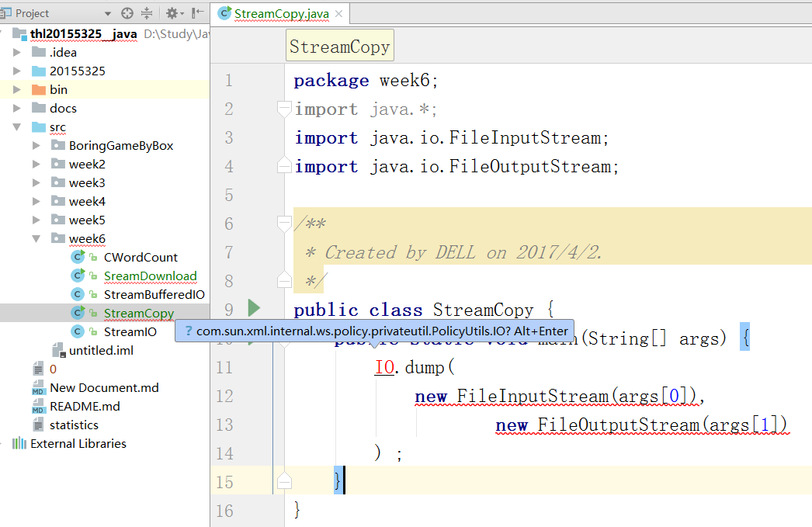This screenshot has width=812, height=527.
Task: Fold the doc comment at line 6
Action: pos(284,224)
